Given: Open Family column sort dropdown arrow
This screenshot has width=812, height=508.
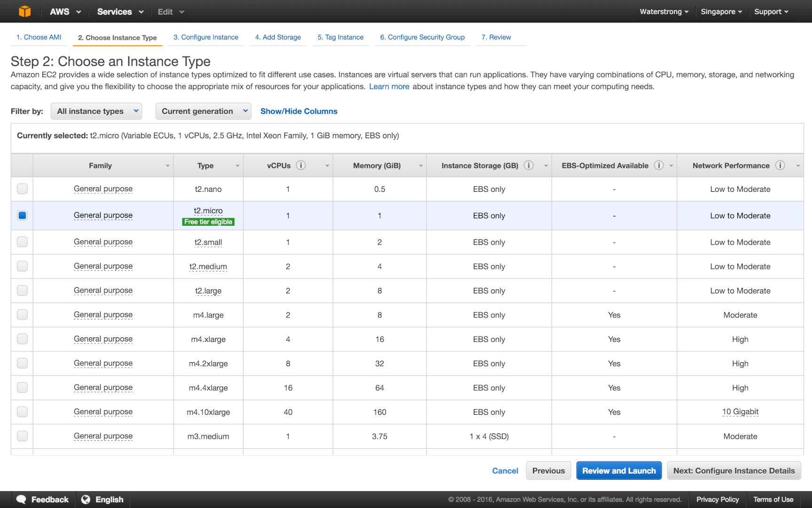Looking at the screenshot, I should point(167,166).
